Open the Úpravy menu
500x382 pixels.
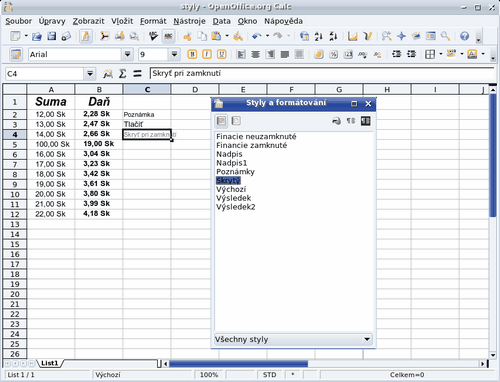(x=52, y=21)
